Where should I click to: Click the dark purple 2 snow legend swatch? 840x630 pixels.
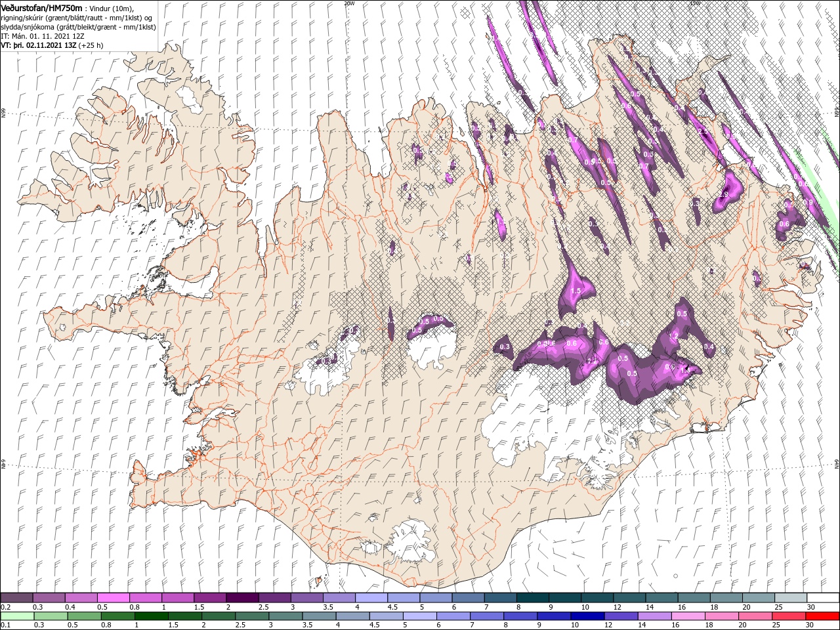coord(241,598)
